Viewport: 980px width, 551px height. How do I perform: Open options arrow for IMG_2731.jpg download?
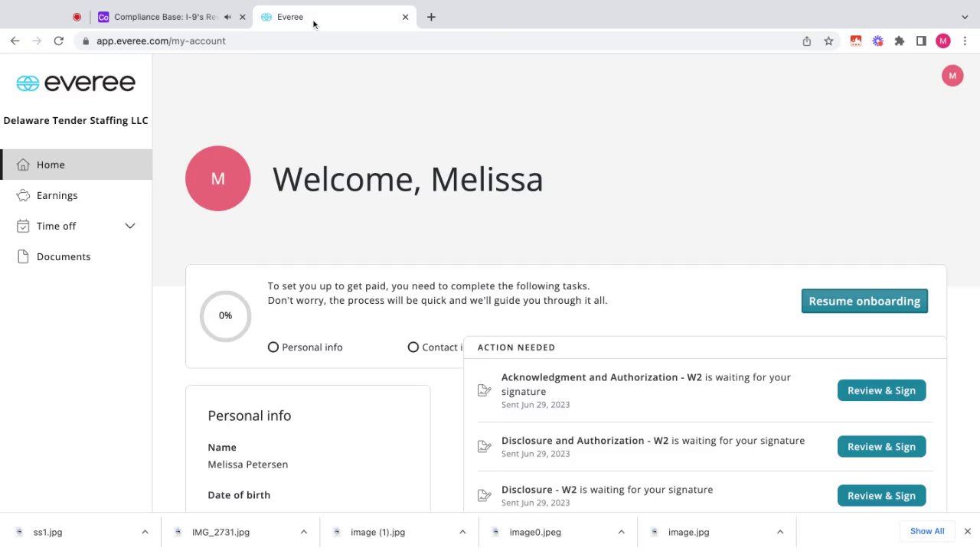(304, 532)
